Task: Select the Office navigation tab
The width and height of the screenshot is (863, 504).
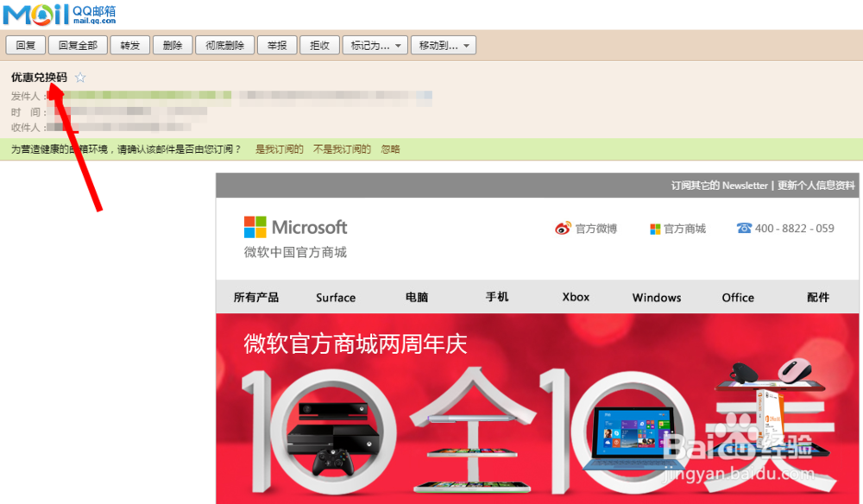Action: click(x=738, y=297)
